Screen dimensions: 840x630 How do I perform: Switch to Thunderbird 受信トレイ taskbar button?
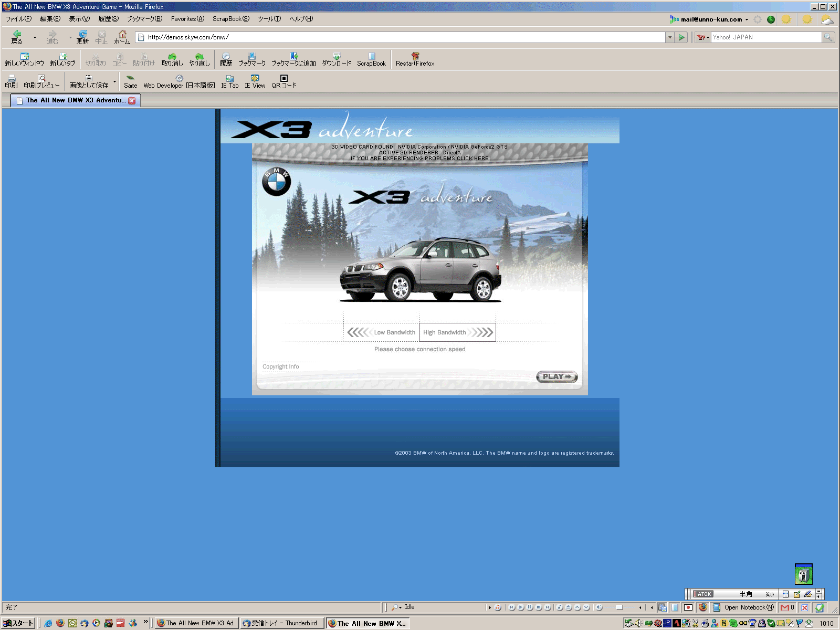coord(281,623)
